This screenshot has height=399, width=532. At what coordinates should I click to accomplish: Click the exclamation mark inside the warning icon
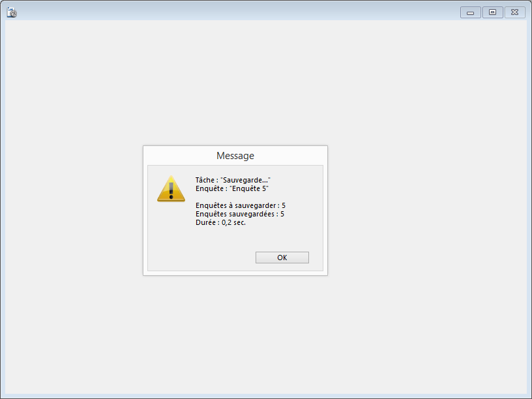(x=171, y=190)
